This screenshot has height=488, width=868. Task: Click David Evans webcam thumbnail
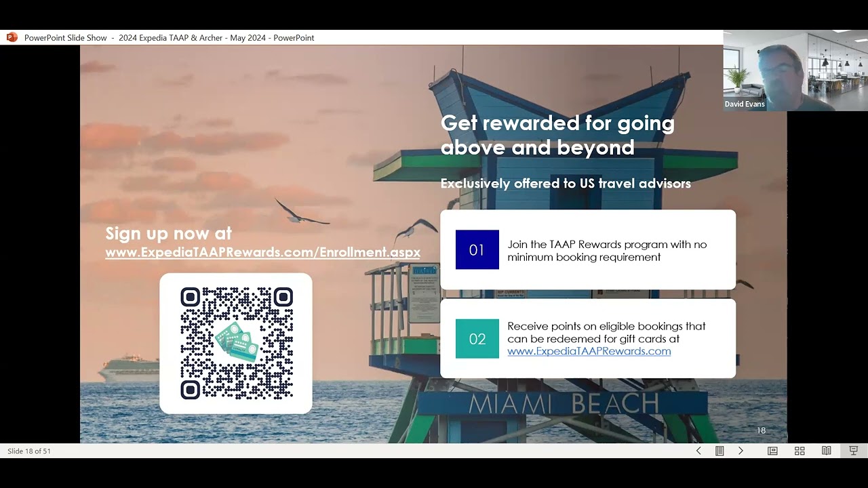point(795,70)
